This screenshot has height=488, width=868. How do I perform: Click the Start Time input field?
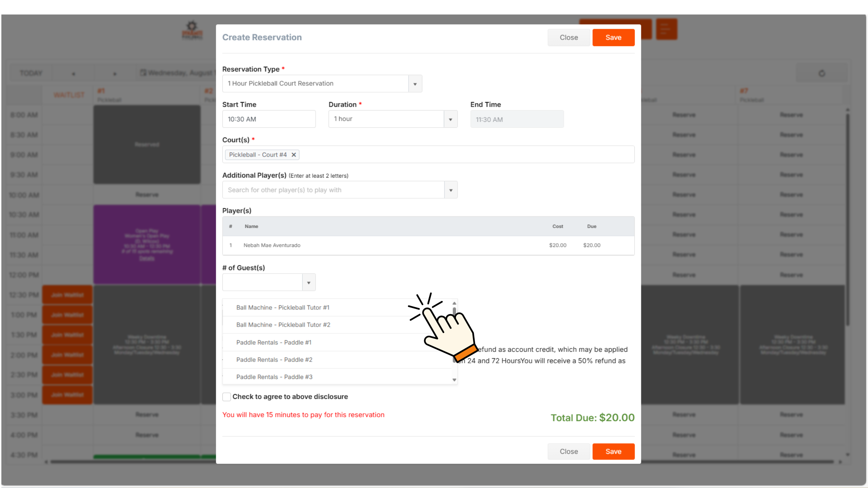269,119
